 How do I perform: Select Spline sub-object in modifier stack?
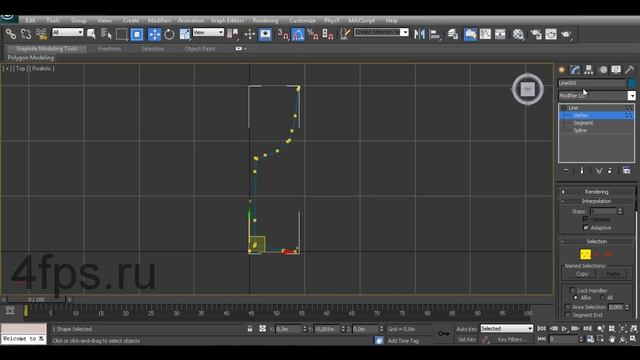click(580, 131)
